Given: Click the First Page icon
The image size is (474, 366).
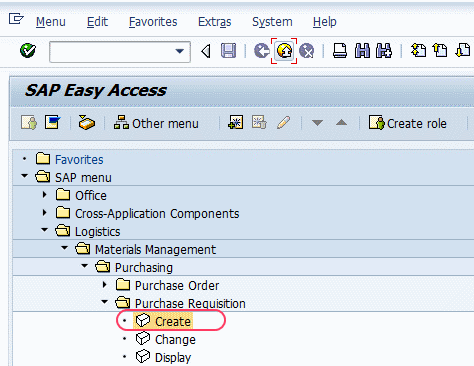Looking at the screenshot, I should click(x=419, y=51).
